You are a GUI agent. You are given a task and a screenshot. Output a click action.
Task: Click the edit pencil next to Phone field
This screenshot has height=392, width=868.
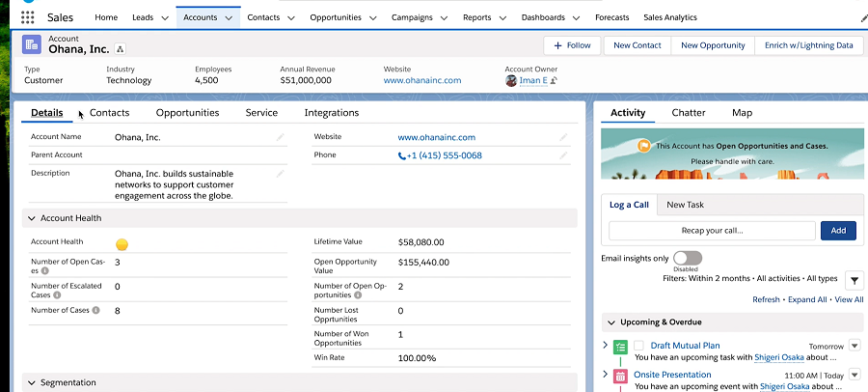pos(563,155)
